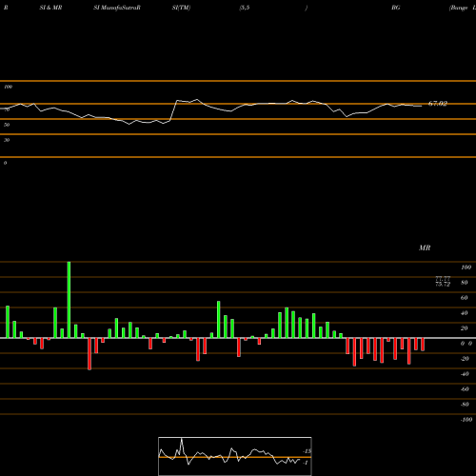Screen dimensions: 476x476
Task: Click the deepest red bar in the MR histogram
Action: (89, 354)
